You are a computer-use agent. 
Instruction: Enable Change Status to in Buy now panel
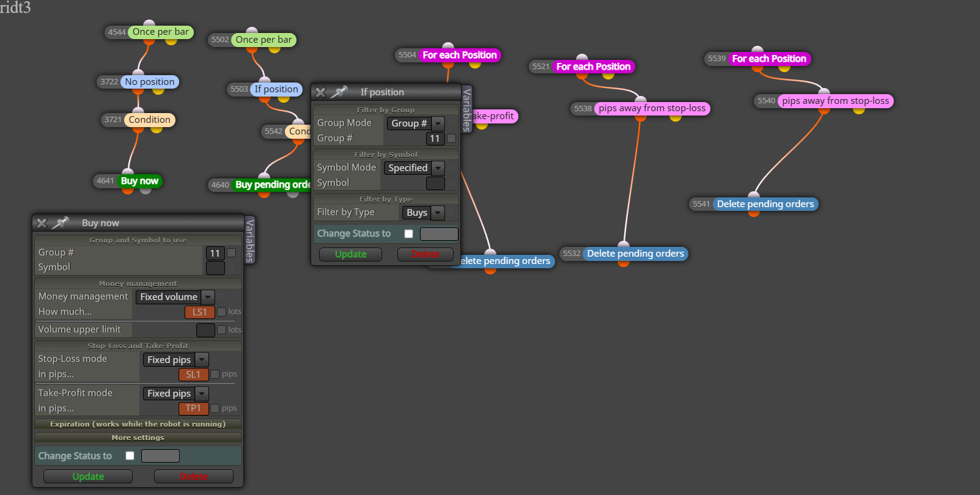[130, 456]
